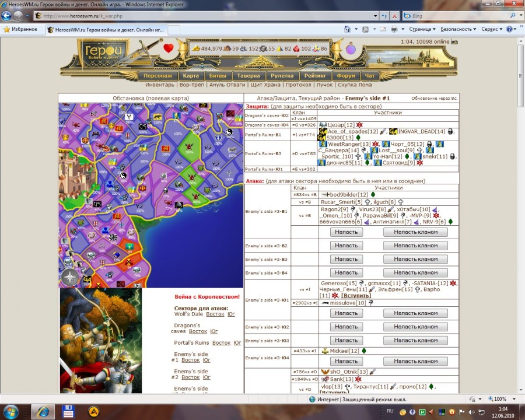The height and width of the screenshot is (420, 525).
Task: Expand the Print button dropdown arrow
Action: tap(402, 29)
